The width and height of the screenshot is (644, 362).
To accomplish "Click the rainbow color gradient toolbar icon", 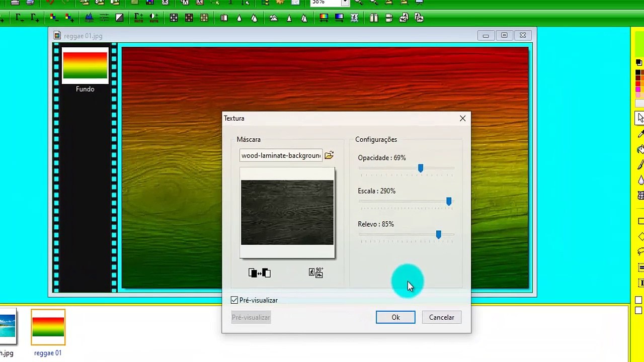I will point(324,18).
